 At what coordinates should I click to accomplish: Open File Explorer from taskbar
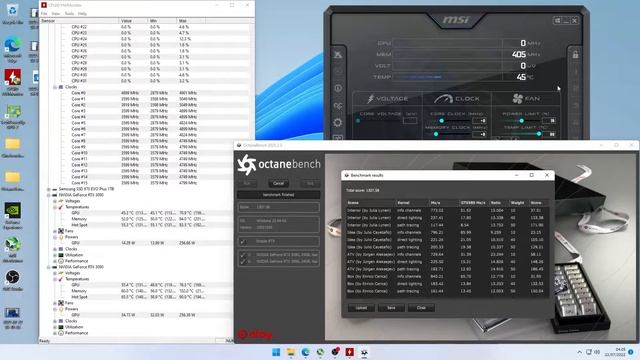tap(291, 352)
